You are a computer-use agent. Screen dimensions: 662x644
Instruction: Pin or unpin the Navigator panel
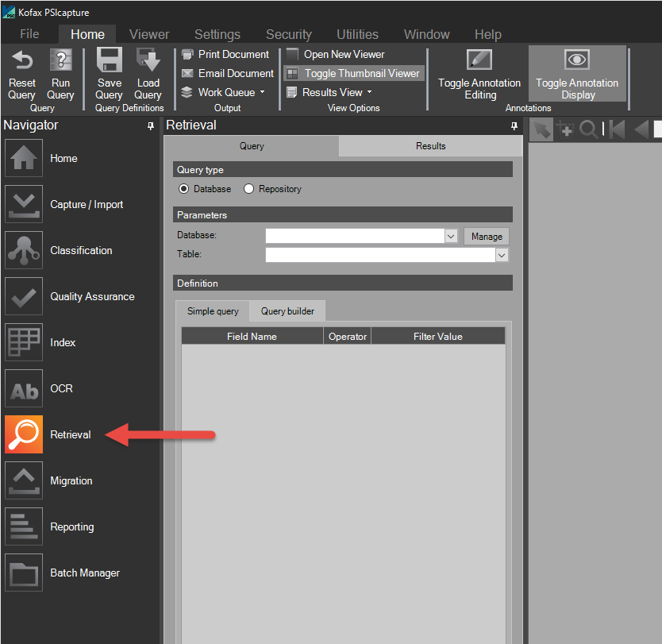(x=151, y=125)
